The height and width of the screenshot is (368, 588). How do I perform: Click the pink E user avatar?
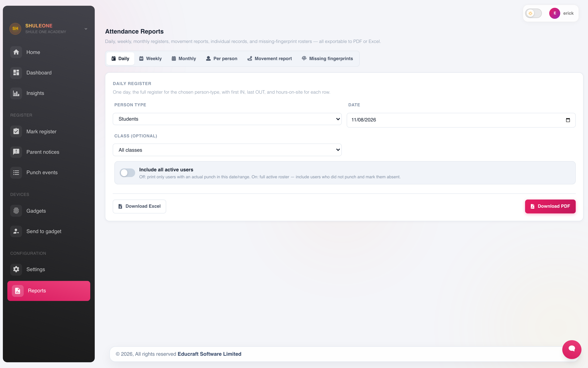click(x=555, y=13)
